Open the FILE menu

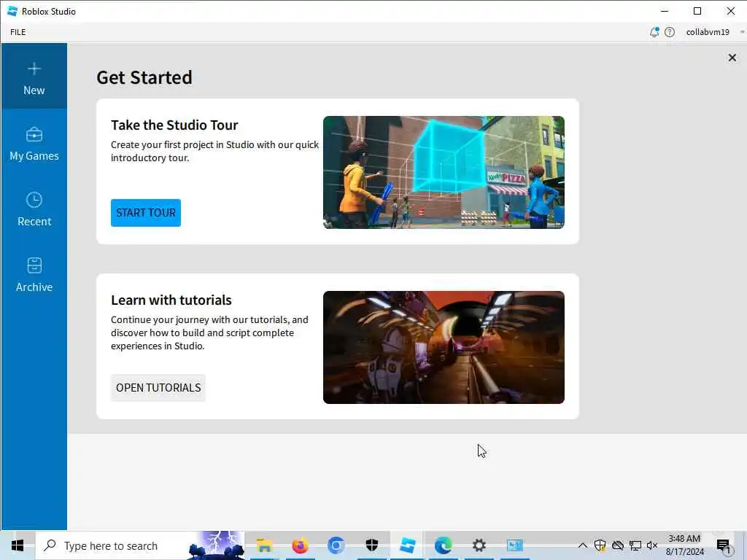click(x=18, y=32)
